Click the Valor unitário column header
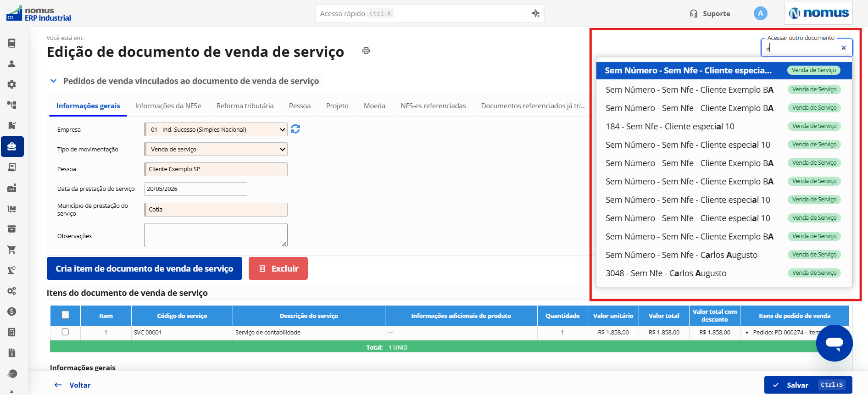868x395 pixels. 613,316
